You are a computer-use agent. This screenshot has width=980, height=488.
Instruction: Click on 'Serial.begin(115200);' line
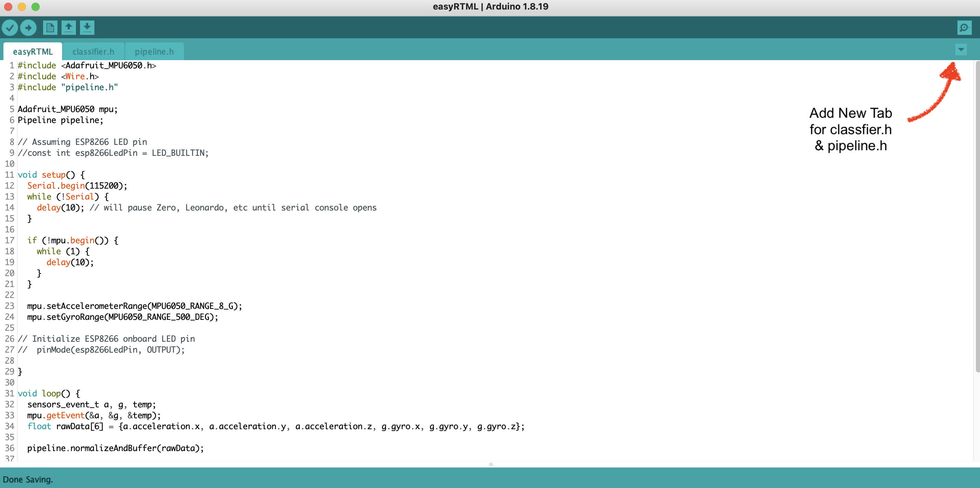coord(77,186)
